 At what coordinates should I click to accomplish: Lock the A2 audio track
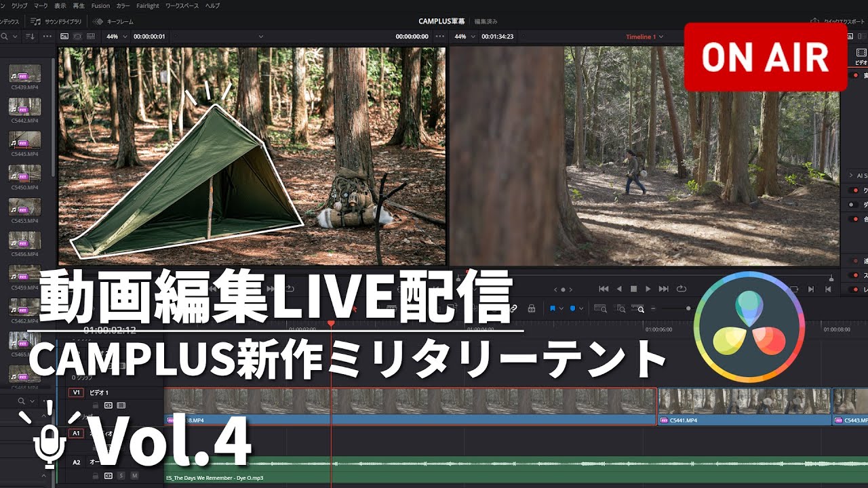tap(95, 476)
